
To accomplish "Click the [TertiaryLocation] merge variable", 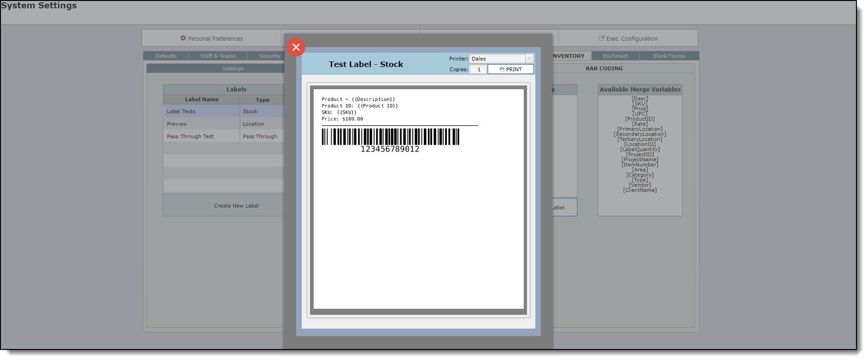I will pos(640,139).
